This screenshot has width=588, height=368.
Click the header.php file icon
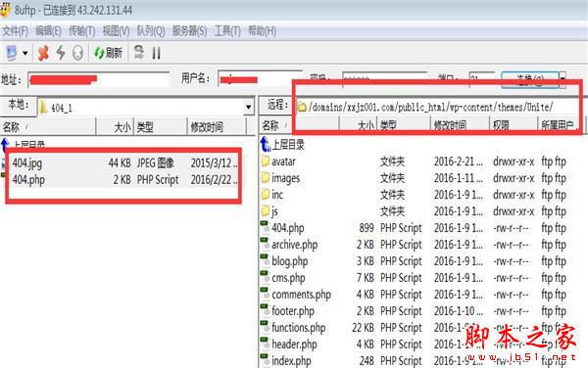tap(266, 343)
